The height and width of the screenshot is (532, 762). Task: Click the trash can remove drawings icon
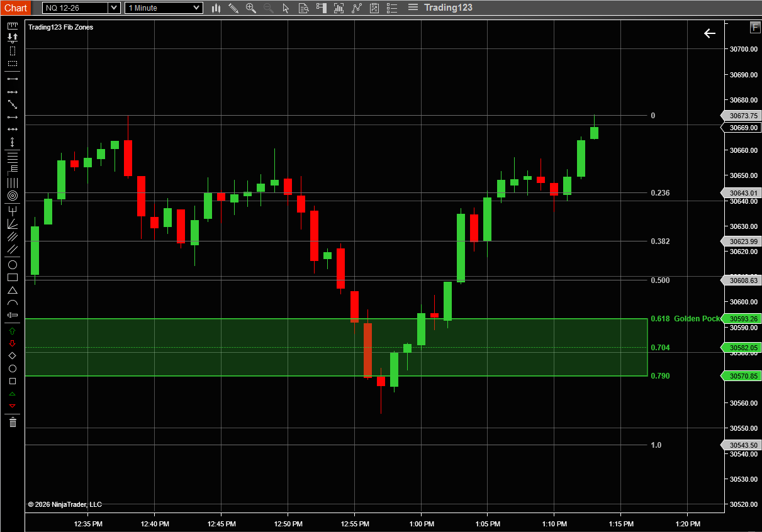[x=13, y=422]
